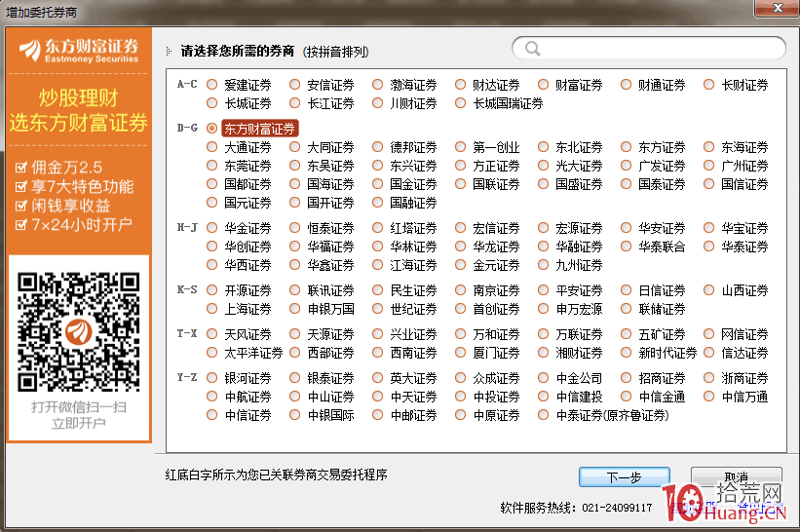The width and height of the screenshot is (800, 532).
Task: Close the 增加委托券商 dialog
Action: pyautogui.click(x=777, y=8)
